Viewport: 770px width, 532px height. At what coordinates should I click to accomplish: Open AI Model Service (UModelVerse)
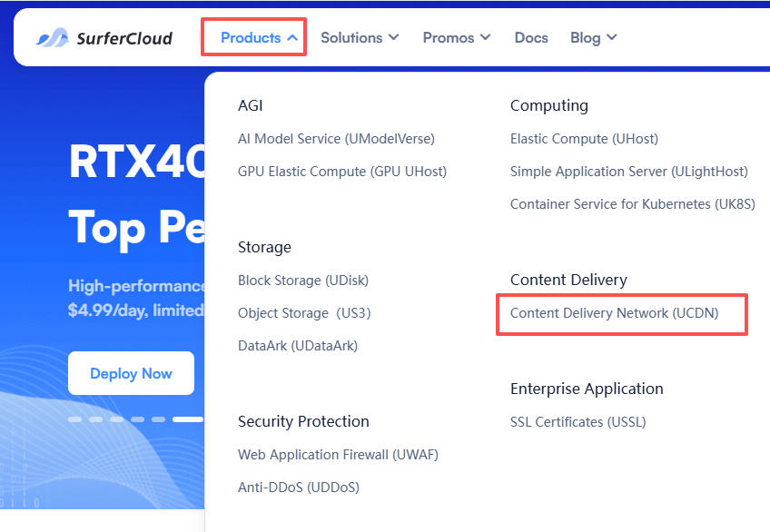pyautogui.click(x=336, y=139)
